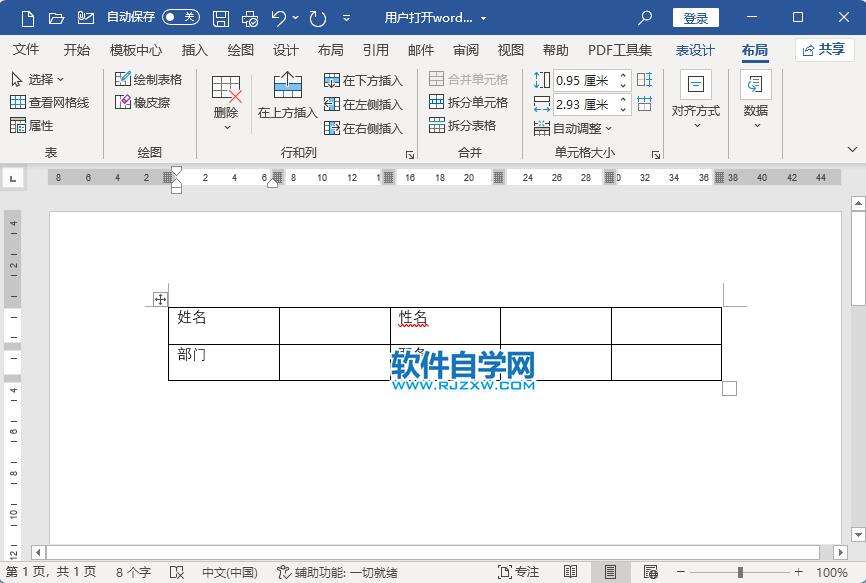Click the proofing check icon in status bar
The width and height of the screenshot is (866, 583).
coord(177,572)
